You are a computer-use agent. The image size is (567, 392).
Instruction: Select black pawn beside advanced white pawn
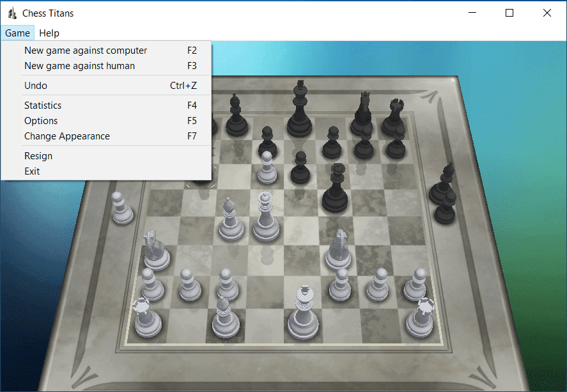point(300,168)
